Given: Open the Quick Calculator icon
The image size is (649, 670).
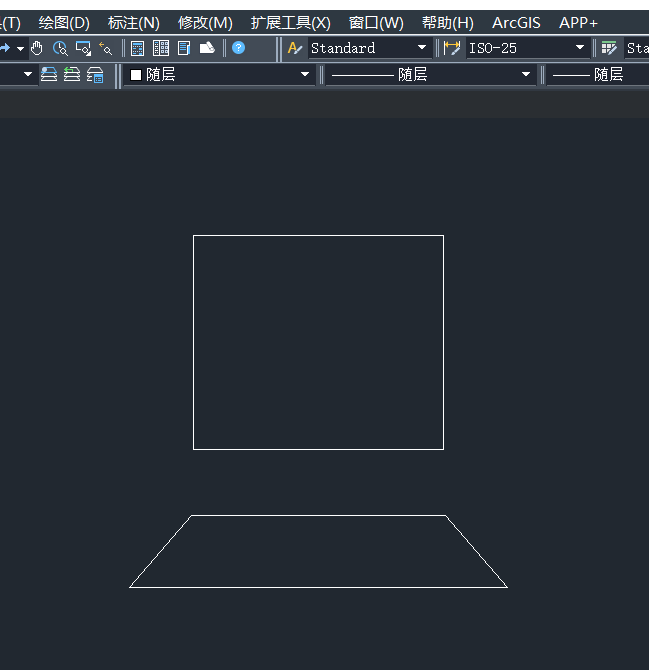Looking at the screenshot, I should [137, 48].
